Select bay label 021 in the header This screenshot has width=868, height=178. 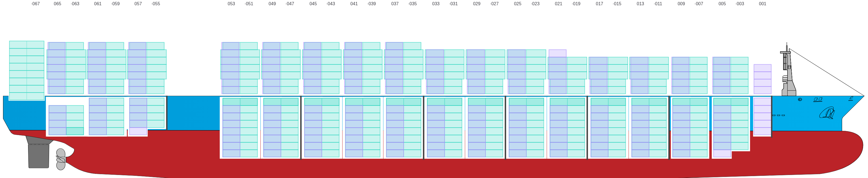tap(558, 4)
